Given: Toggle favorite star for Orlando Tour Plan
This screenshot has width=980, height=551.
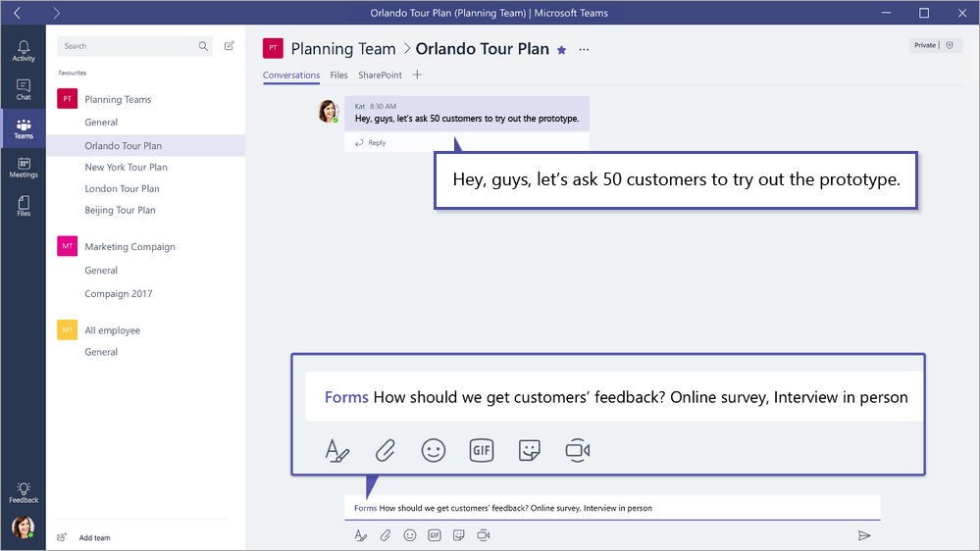Looking at the screenshot, I should click(x=562, y=50).
